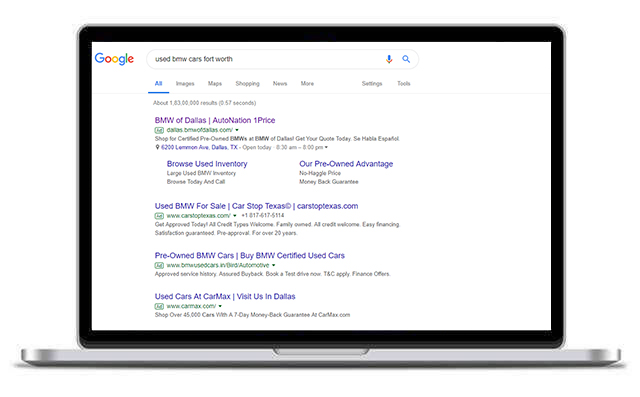Expand opening hours arrow after 8:00 pm
Viewport: 640px width, 397px height.
pos(326,147)
